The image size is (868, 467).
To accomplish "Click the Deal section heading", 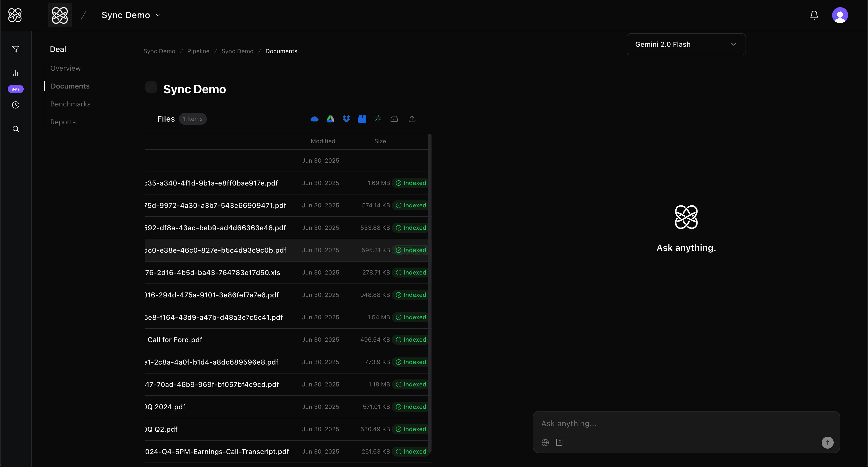I will 58,49.
